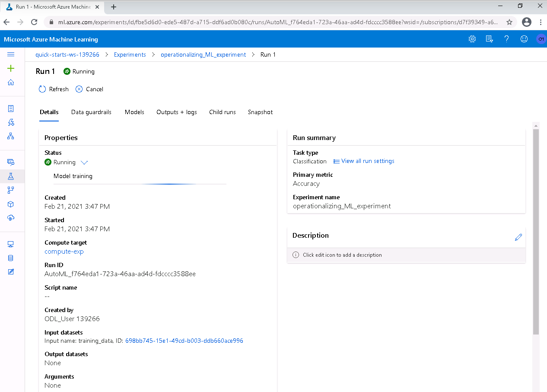The width and height of the screenshot is (547, 392).
Task: Open Datasets from the sidebar
Action: pos(11,162)
